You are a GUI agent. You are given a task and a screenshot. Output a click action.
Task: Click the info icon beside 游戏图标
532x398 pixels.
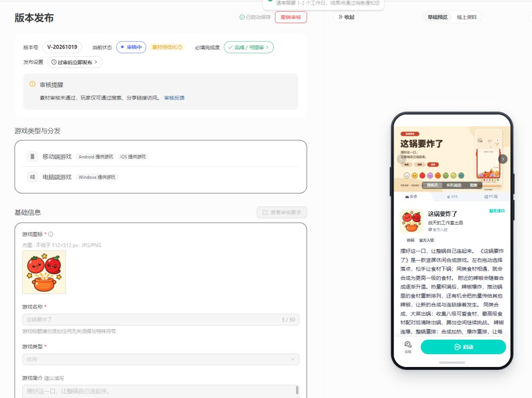pos(51,234)
